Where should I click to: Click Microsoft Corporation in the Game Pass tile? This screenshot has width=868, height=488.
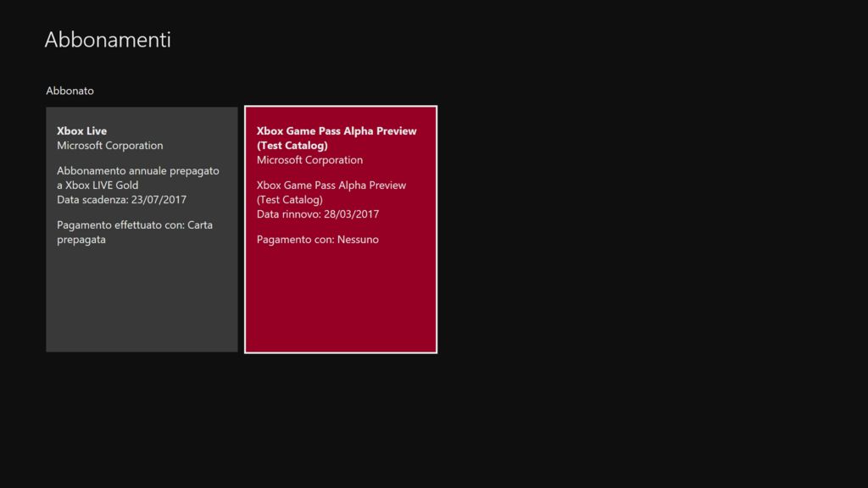(x=309, y=160)
